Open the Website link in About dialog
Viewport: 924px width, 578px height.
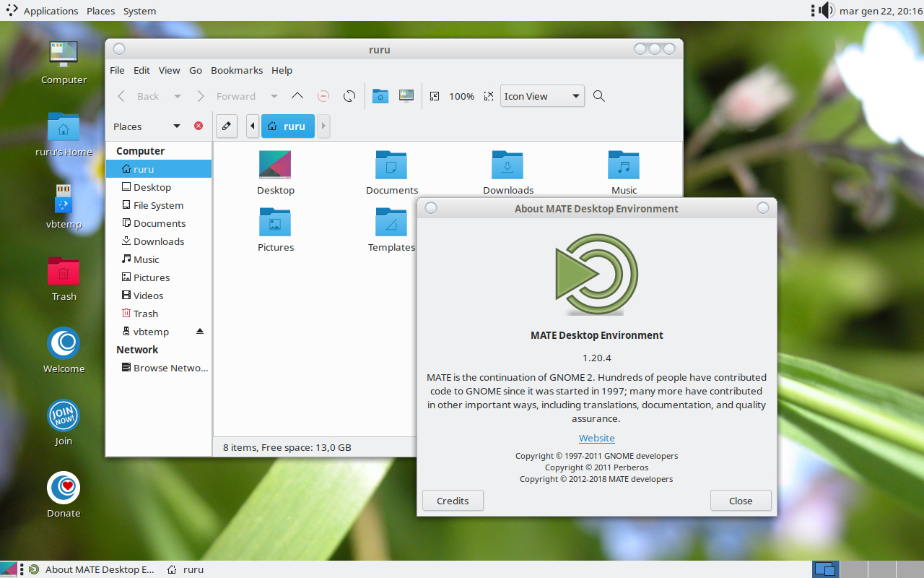[597, 438]
